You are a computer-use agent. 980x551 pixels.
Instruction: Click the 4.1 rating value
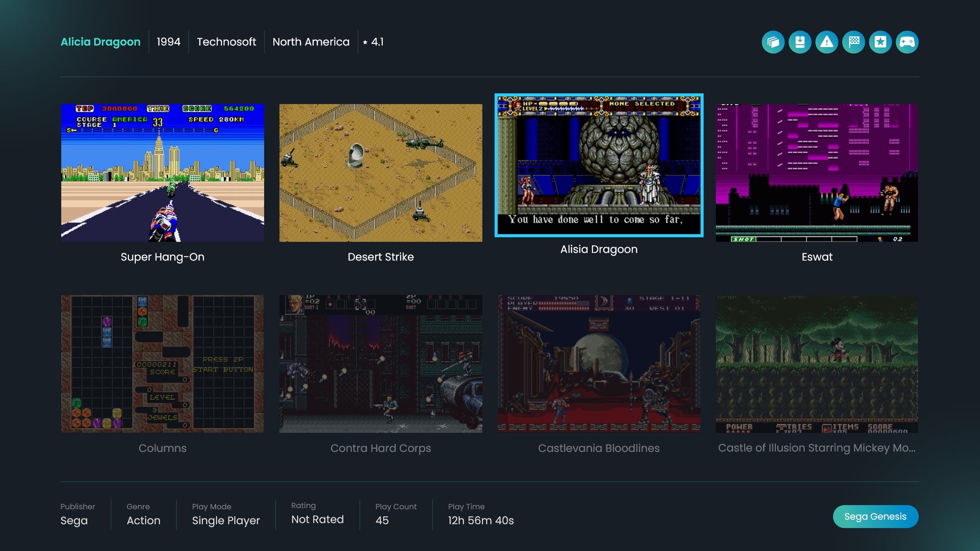[377, 42]
